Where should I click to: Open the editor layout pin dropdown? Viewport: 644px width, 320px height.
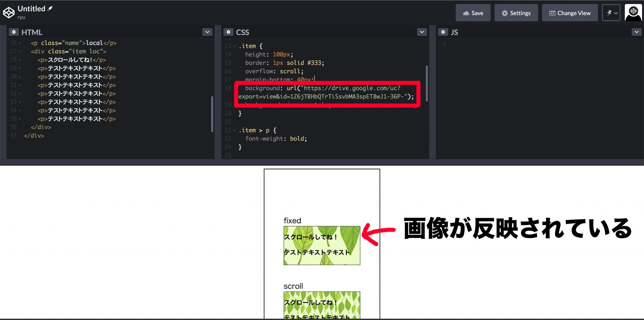[611, 13]
